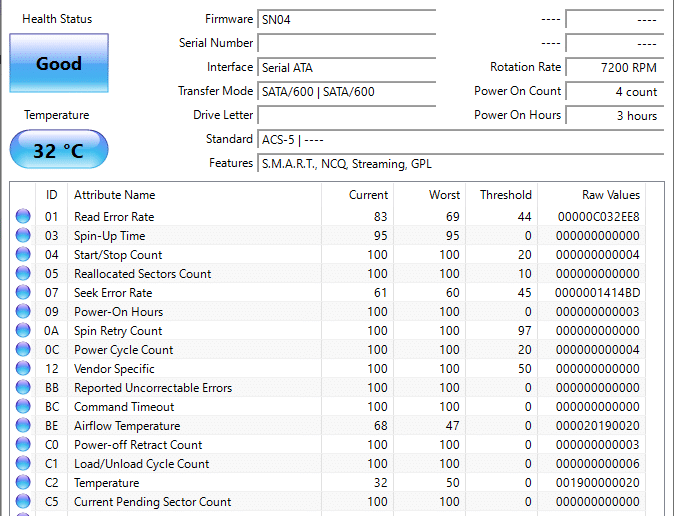Image resolution: width=674 pixels, height=516 pixels.
Task: Select the Read Error Rate attribute name
Action: [x=114, y=217]
